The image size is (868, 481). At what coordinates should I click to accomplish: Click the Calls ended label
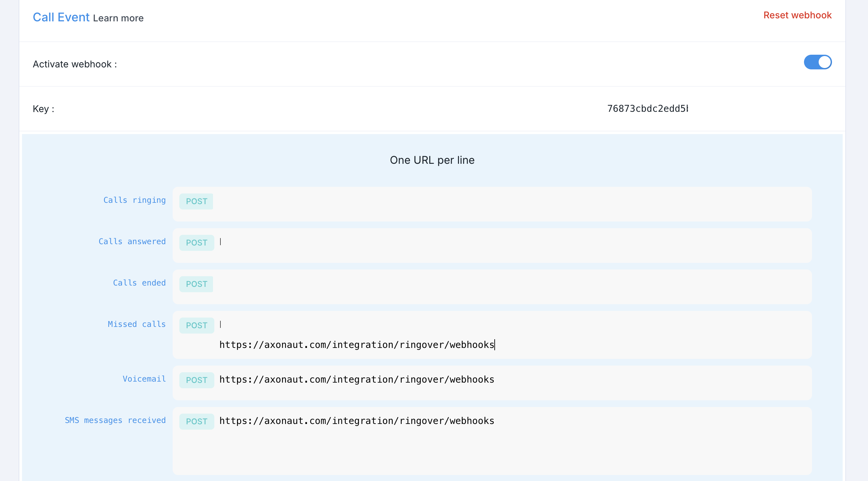coord(139,283)
